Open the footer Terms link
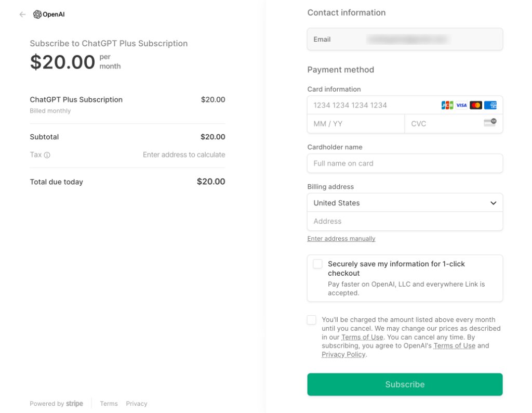Screen dimensions: 532x413 pyautogui.click(x=109, y=404)
